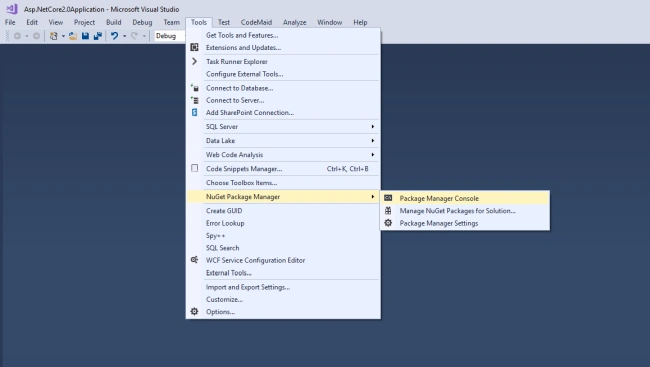Screen dimensions: 650x367
Task: Open the Team menu
Action: coord(171,22)
